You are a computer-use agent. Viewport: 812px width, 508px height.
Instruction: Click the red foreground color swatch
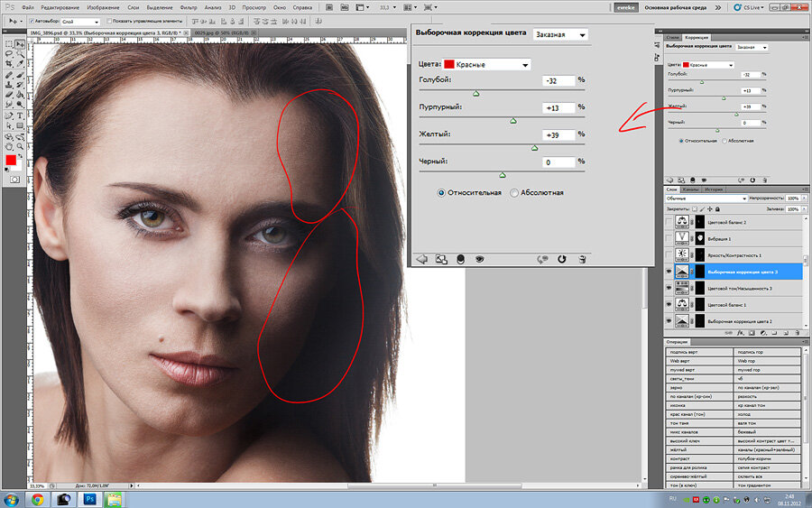pyautogui.click(x=11, y=161)
